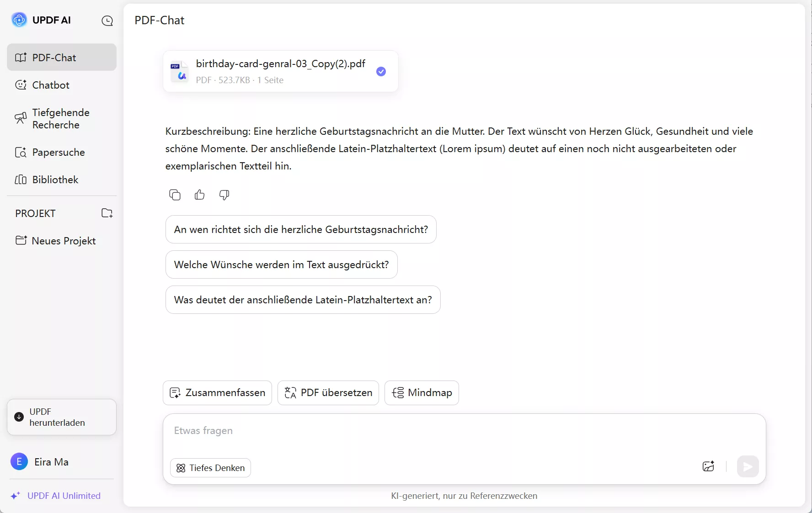Image resolution: width=812 pixels, height=513 pixels.
Task: Select the Papersuche icon
Action: click(21, 153)
